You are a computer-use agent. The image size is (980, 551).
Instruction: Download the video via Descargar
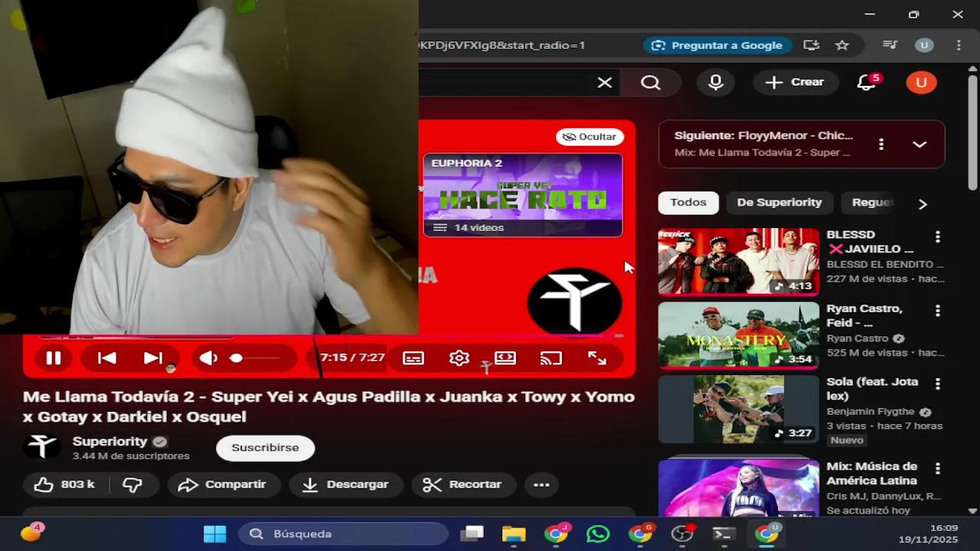pos(345,484)
